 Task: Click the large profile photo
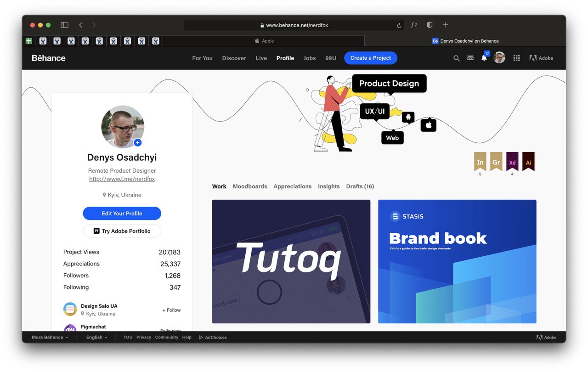point(123,127)
